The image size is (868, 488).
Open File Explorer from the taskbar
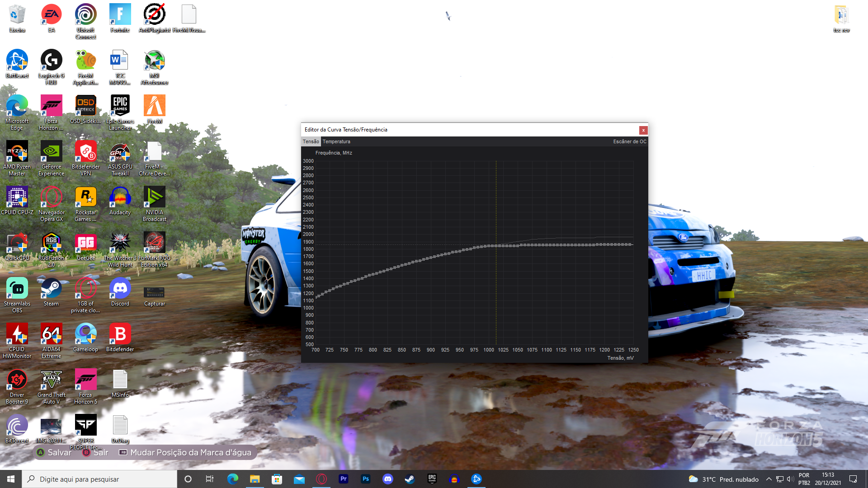[255, 479]
